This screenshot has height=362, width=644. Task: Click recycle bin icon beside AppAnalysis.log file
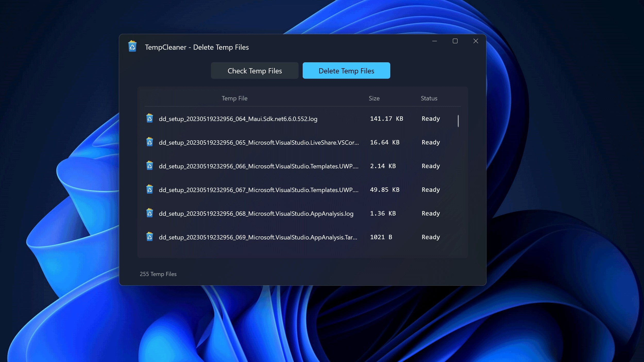coord(150,213)
